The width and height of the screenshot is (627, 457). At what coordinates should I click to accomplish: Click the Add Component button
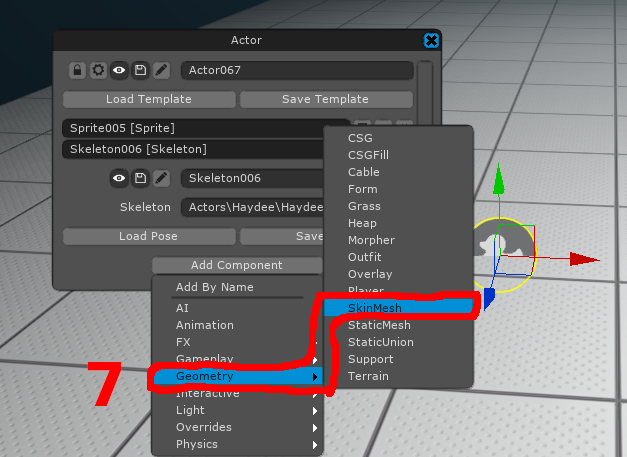click(x=237, y=265)
